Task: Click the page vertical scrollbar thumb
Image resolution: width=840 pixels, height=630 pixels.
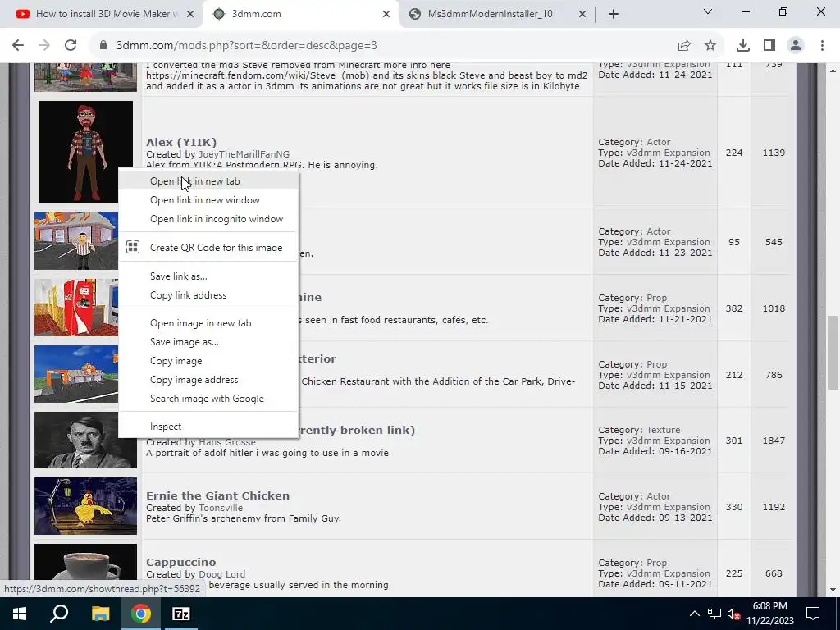Action: (833, 353)
